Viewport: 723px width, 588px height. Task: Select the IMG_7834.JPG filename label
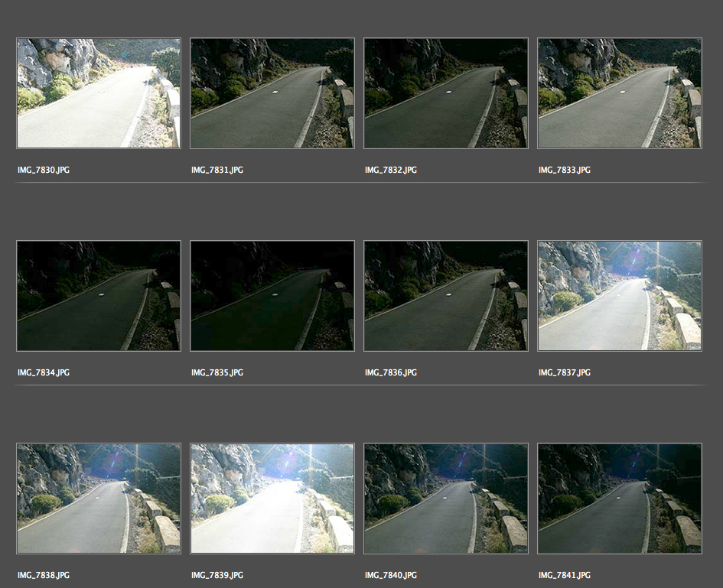pyautogui.click(x=44, y=372)
